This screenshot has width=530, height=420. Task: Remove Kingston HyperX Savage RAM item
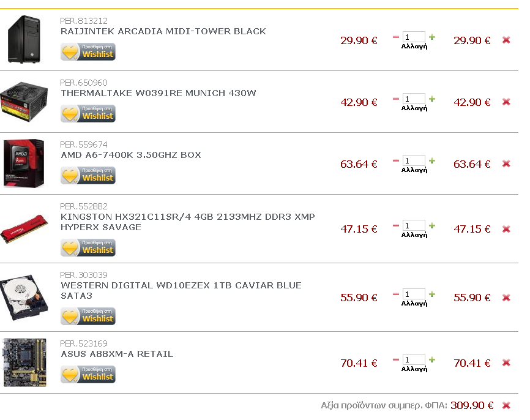(x=506, y=228)
